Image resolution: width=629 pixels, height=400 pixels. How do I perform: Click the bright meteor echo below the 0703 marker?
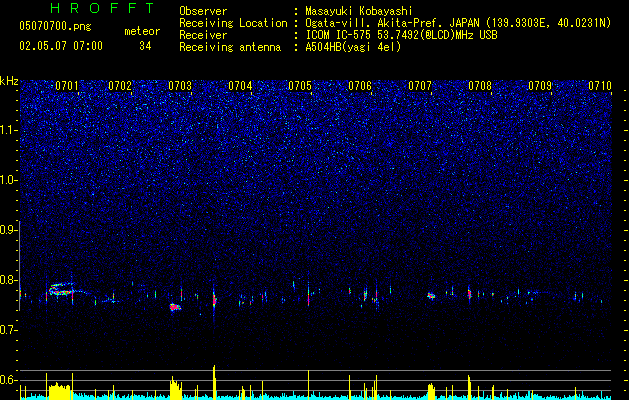(x=175, y=307)
